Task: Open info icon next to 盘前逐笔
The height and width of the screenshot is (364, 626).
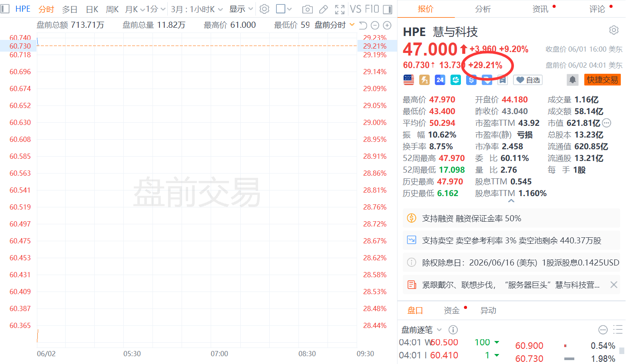Action: tap(453, 330)
